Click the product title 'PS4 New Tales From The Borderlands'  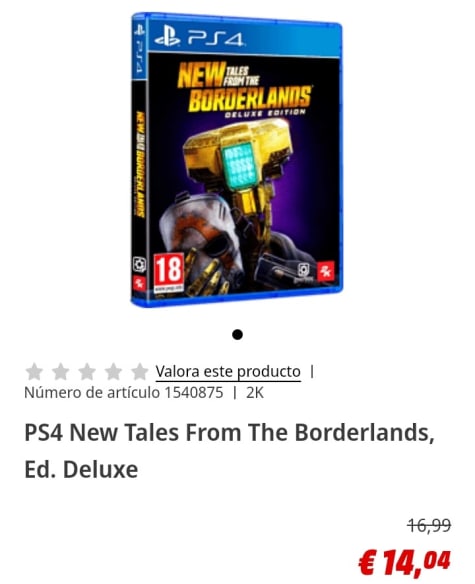pos(229,432)
